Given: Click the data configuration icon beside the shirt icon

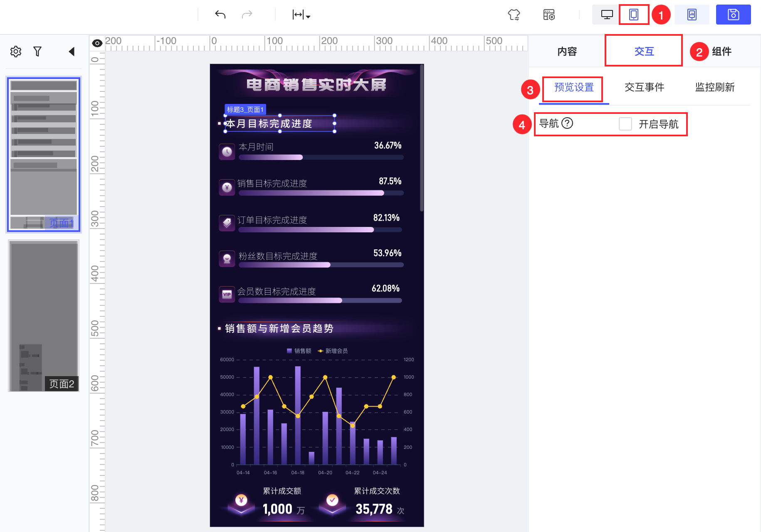Looking at the screenshot, I should click(549, 15).
